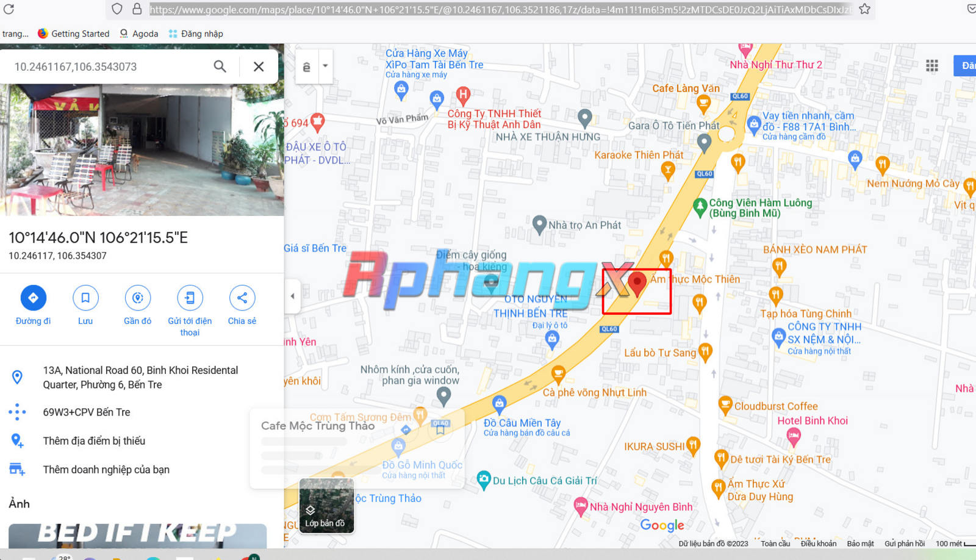Click the browser URL address bar

pos(500,9)
